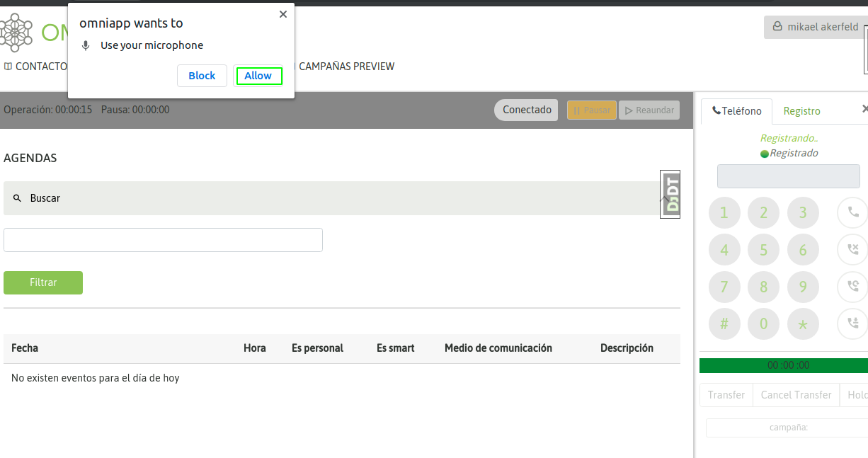Click the phone number input field
Image resolution: width=868 pixels, height=458 pixels.
[788, 176]
